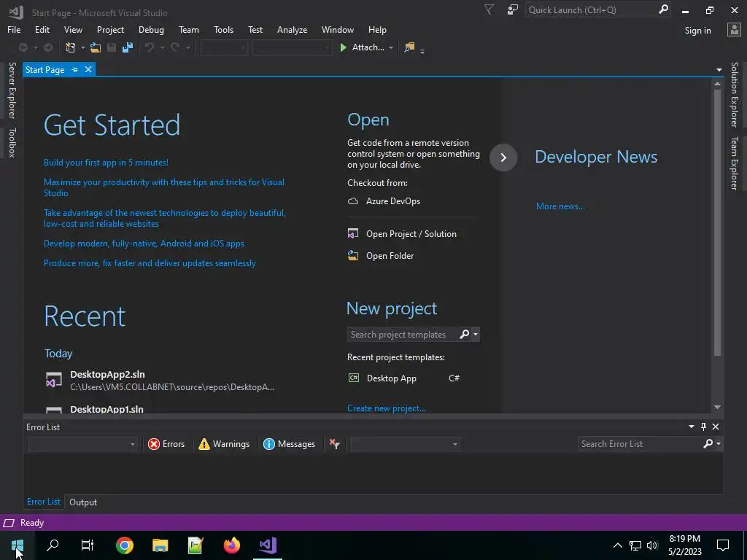Click the Start Page scroll down arrow
Screen dimensions: 747x560
pyautogui.click(x=718, y=407)
